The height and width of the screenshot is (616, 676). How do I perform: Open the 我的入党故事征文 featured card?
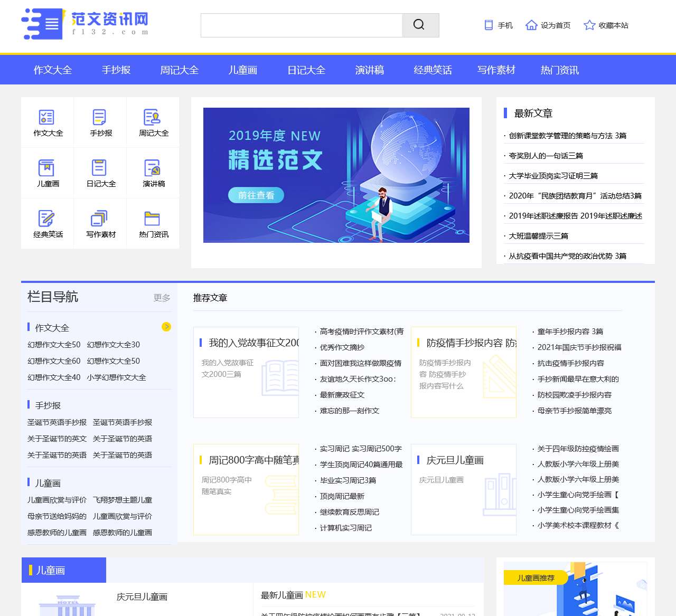(246, 372)
